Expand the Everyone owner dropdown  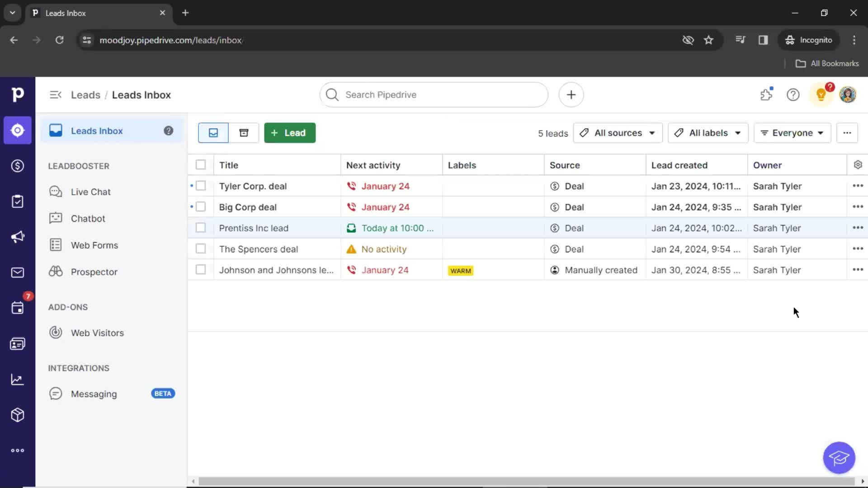[x=791, y=132]
